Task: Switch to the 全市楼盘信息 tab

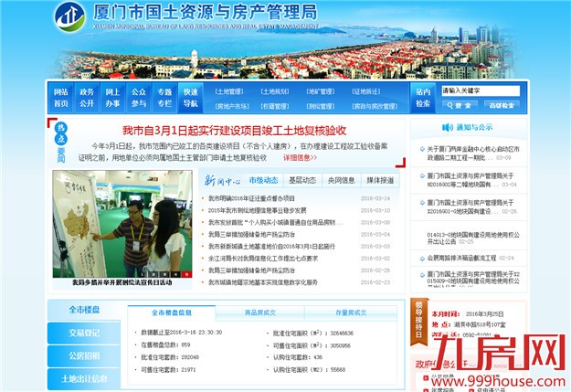Action: point(172,313)
